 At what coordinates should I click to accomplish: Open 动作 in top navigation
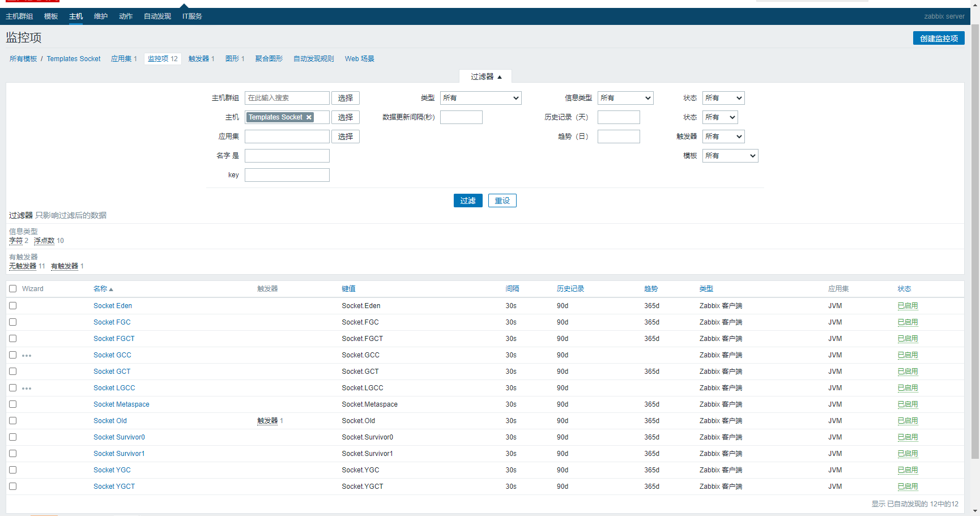click(126, 16)
